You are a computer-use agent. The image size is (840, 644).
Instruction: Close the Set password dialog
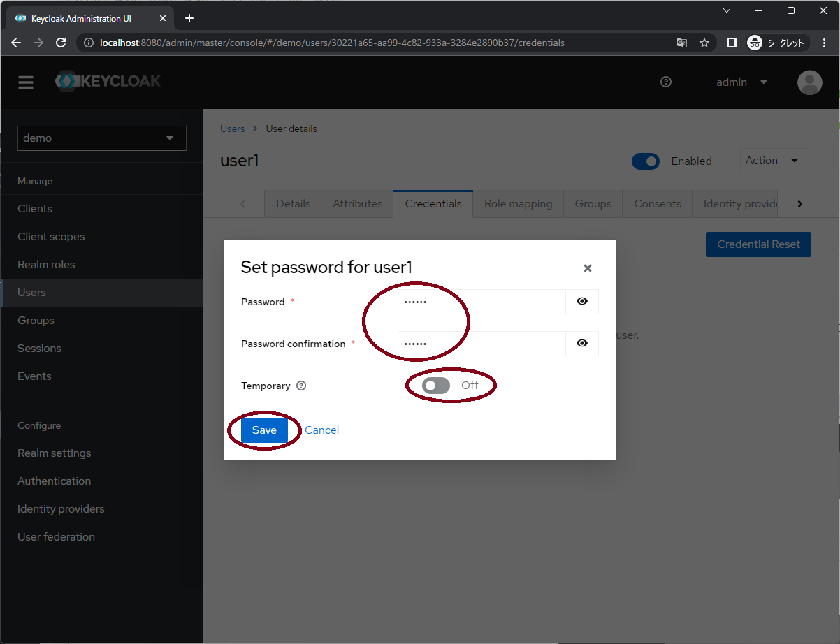pyautogui.click(x=588, y=268)
